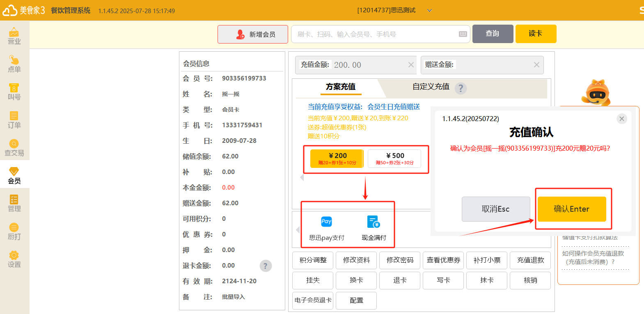Open the 设置 settings gear icon
Image resolution: width=644 pixels, height=314 pixels.
(x=14, y=259)
